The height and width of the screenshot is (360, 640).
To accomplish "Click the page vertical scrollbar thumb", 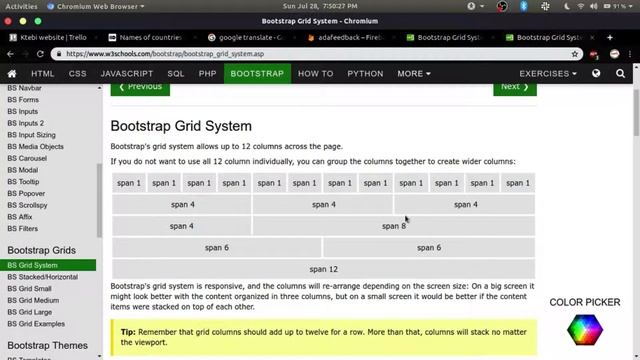I will (636, 113).
